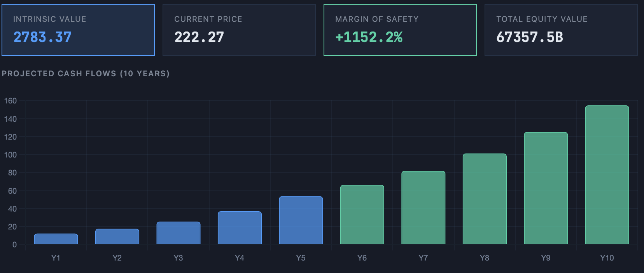Screen dimensions: 644x273
Task: Click the Y5 cash flow bar
Action: pos(301,220)
